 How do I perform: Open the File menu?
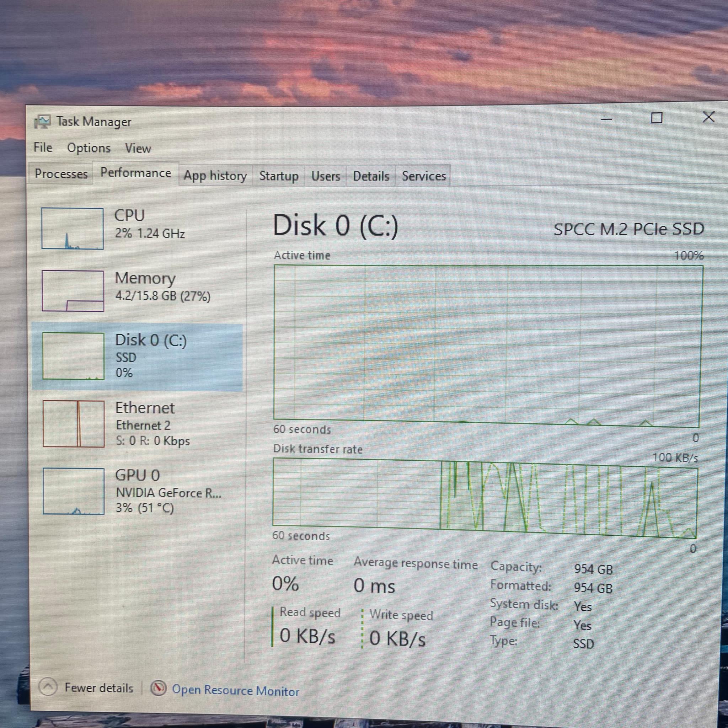[43, 147]
